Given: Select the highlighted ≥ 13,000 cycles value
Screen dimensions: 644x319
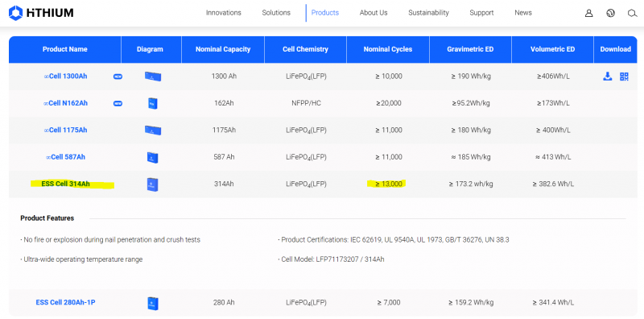Looking at the screenshot, I should tap(389, 184).
